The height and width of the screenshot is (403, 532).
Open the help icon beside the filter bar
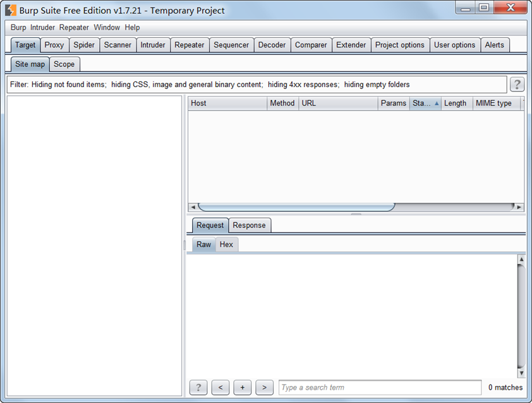coord(517,84)
